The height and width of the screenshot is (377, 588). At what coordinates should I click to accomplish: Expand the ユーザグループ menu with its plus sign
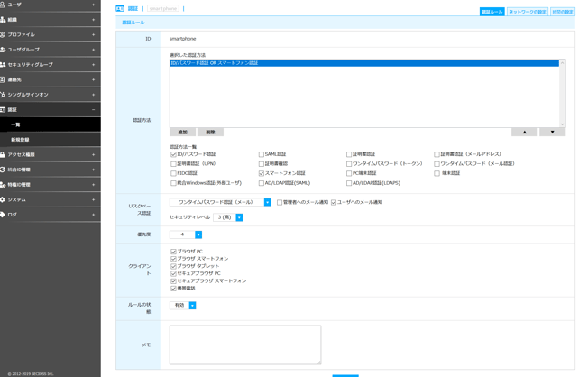point(94,50)
